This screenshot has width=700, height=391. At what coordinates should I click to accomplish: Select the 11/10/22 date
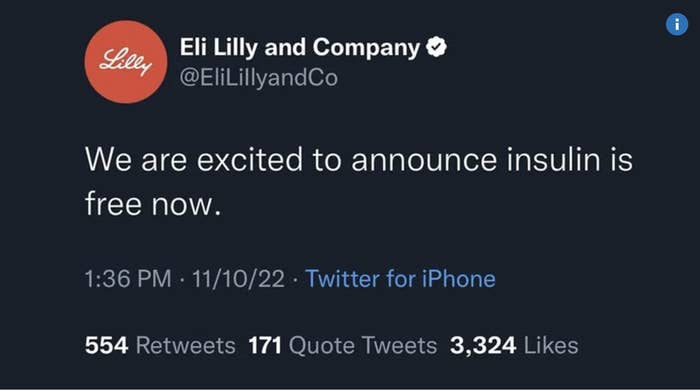tap(238, 279)
